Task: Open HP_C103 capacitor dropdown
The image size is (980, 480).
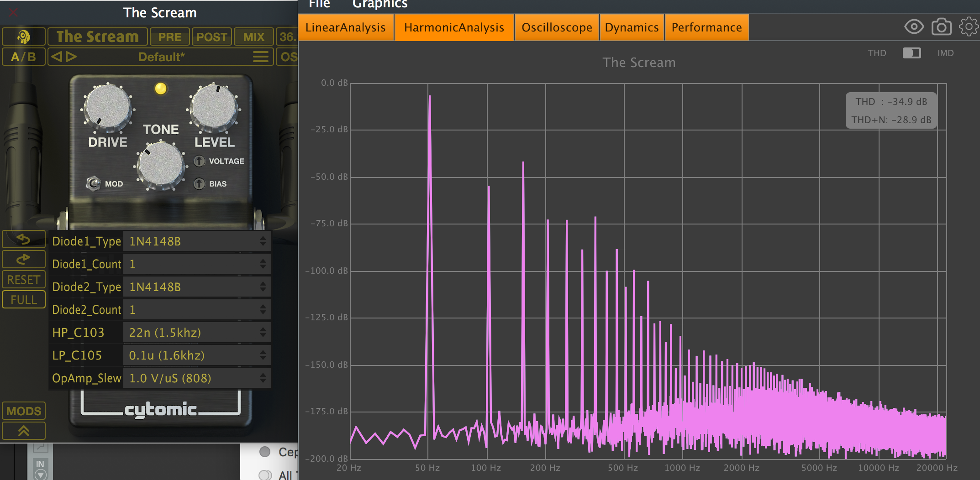Action: pos(197,333)
